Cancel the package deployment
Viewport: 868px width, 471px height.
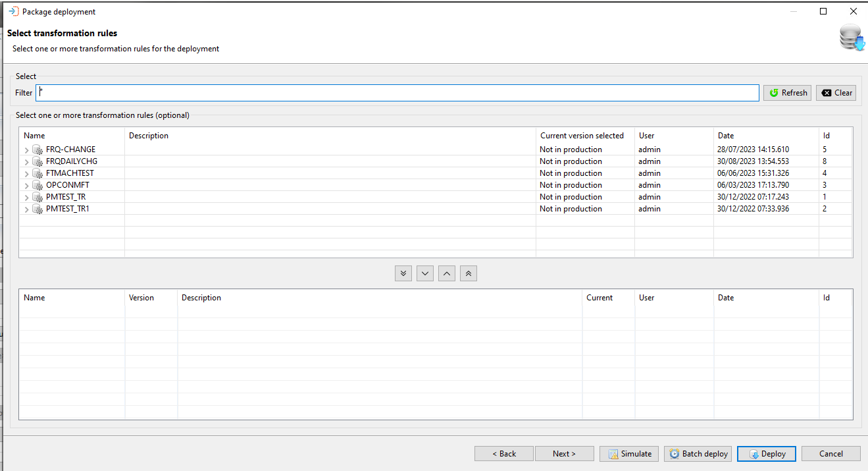[x=831, y=454]
